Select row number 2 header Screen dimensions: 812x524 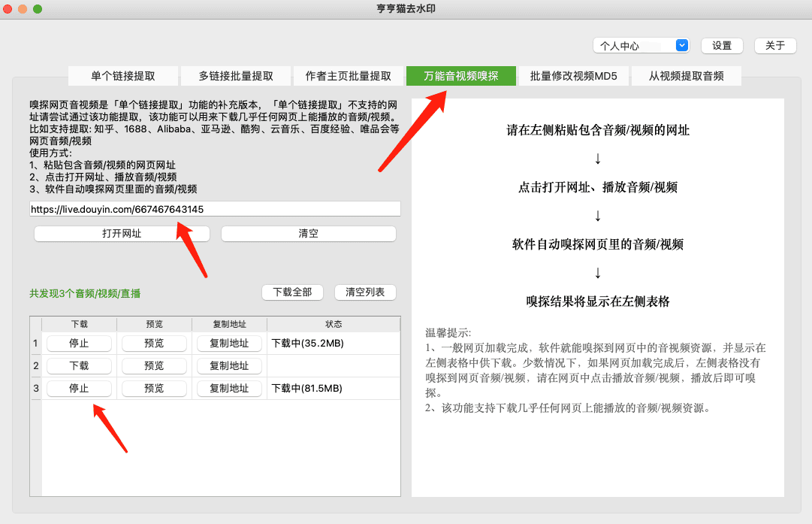tap(36, 365)
